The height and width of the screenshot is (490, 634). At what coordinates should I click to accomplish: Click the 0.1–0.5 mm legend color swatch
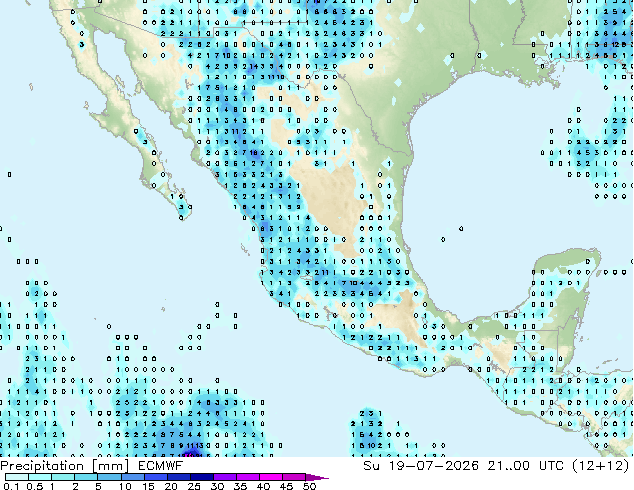17,477
